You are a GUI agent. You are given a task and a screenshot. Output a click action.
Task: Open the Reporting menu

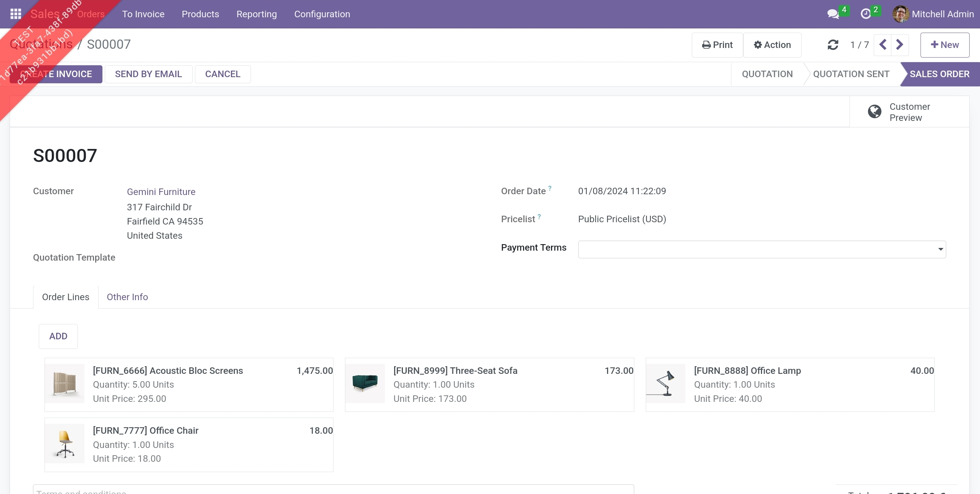tap(256, 14)
